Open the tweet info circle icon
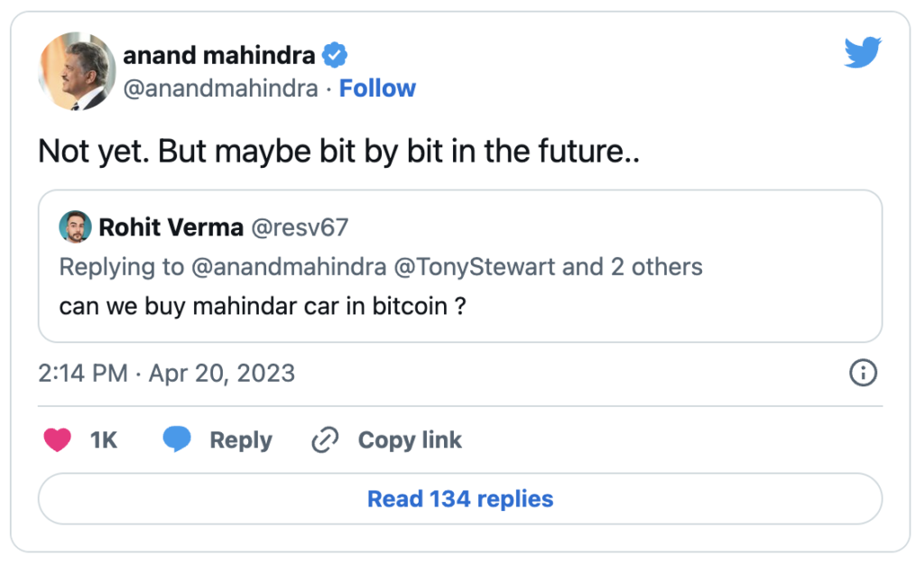The height and width of the screenshot is (565, 924). pyautogui.click(x=864, y=373)
